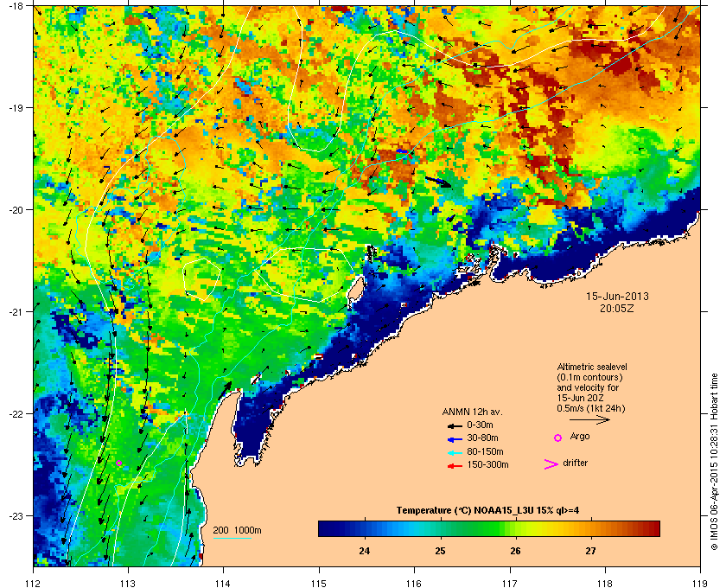Click the magenta Argo circle in legend
This screenshot has height=588, width=726.
pyautogui.click(x=558, y=438)
